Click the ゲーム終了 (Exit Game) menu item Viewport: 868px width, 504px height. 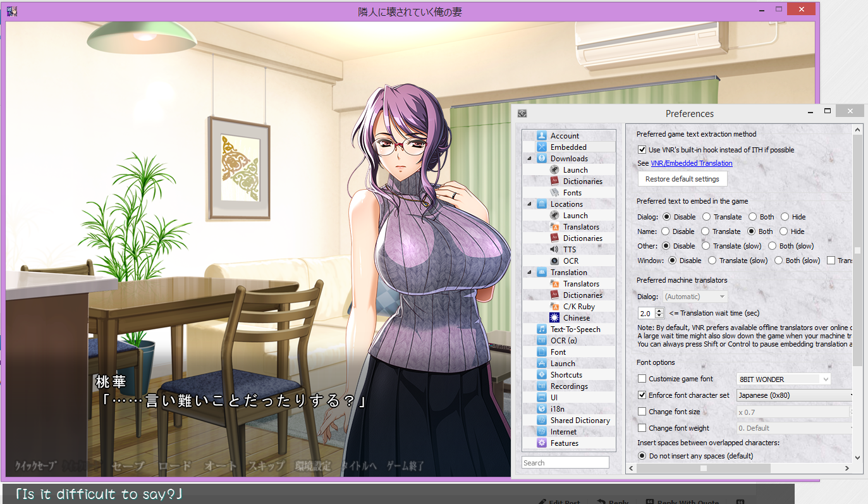click(406, 466)
